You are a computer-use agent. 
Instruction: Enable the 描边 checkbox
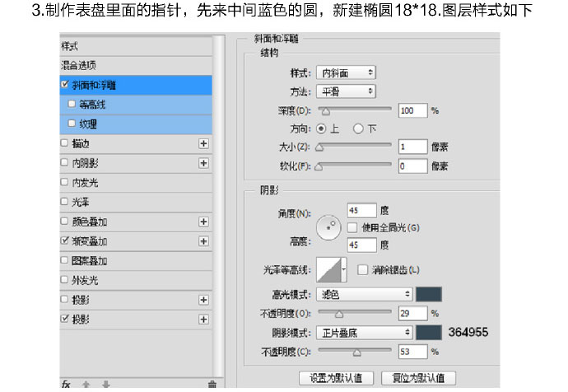pyautogui.click(x=64, y=143)
